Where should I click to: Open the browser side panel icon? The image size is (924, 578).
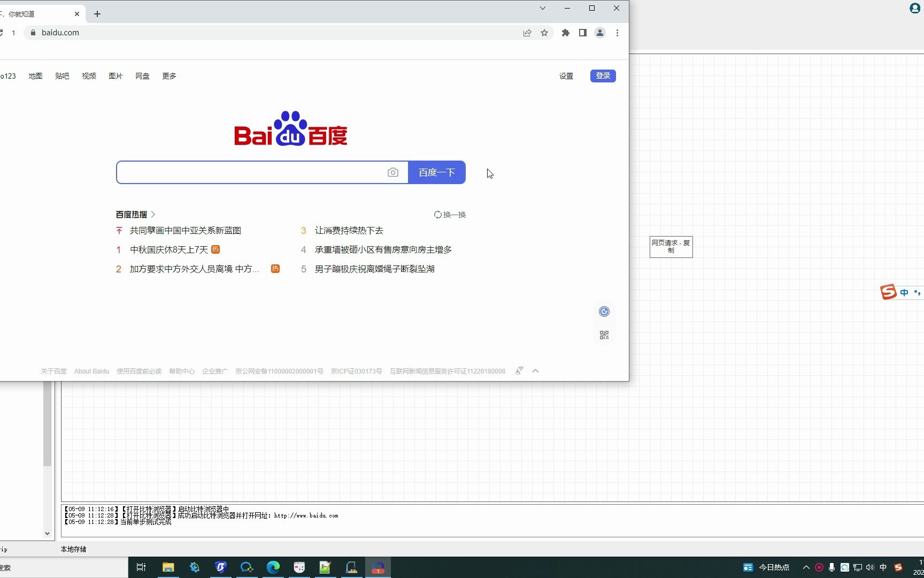pos(583,33)
